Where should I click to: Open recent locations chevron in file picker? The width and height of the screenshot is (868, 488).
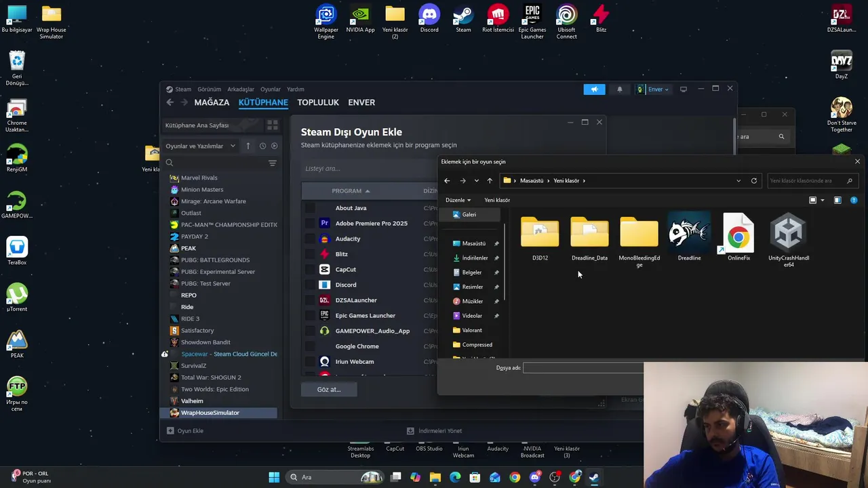[x=477, y=181]
